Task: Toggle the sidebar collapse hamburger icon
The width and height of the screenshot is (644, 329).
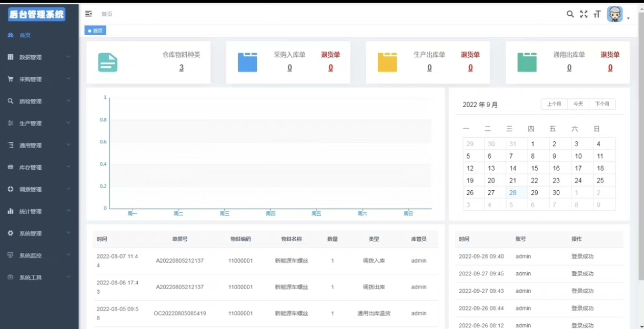Action: pyautogui.click(x=88, y=14)
